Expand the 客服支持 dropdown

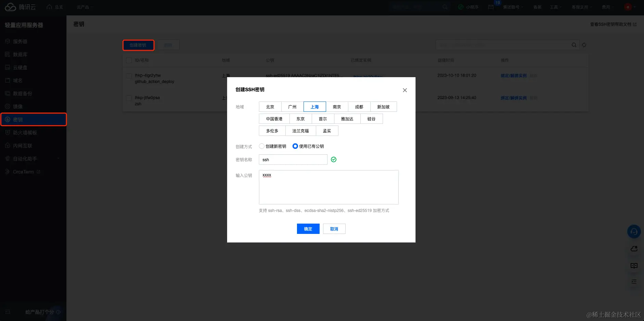tap(581, 7)
